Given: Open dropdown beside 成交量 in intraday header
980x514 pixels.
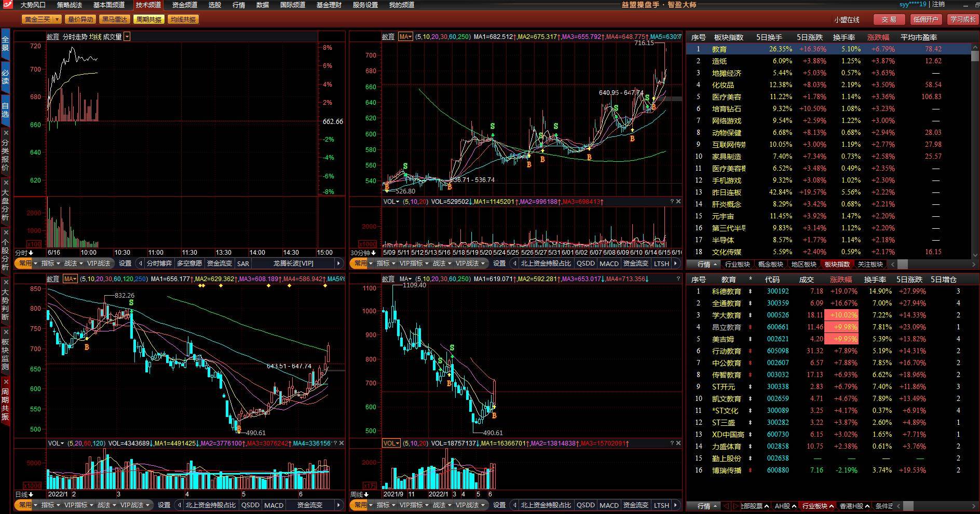Looking at the screenshot, I should (127, 37).
